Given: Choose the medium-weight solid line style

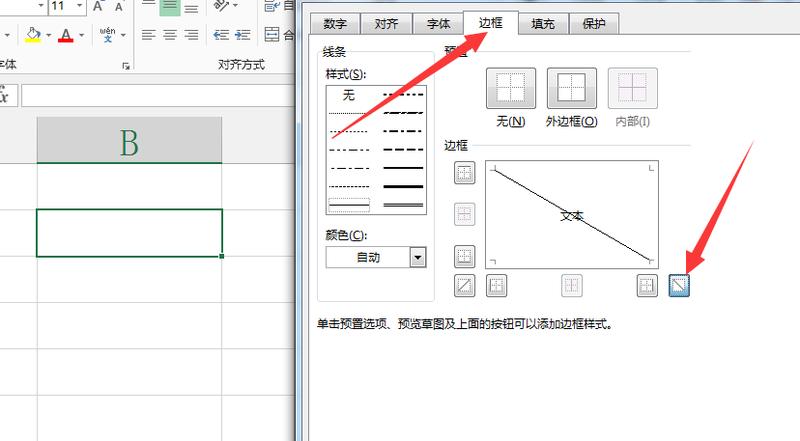Looking at the screenshot, I should (x=403, y=168).
